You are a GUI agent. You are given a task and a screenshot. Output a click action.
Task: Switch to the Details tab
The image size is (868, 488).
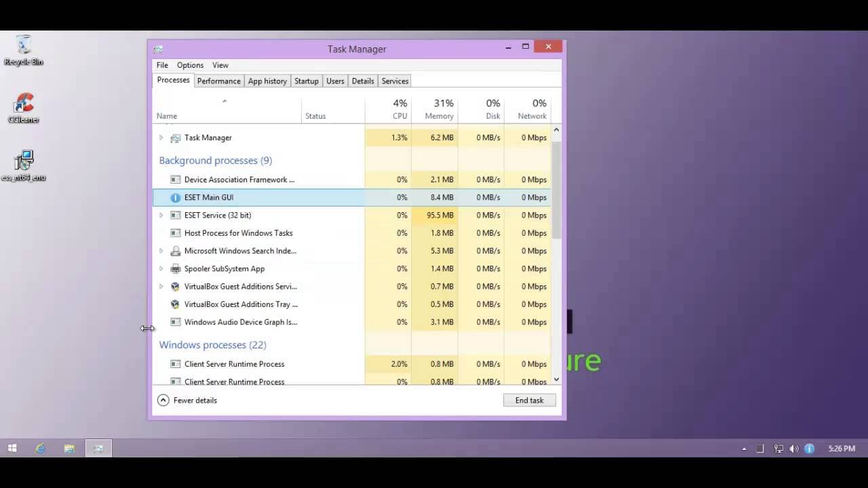pos(363,81)
